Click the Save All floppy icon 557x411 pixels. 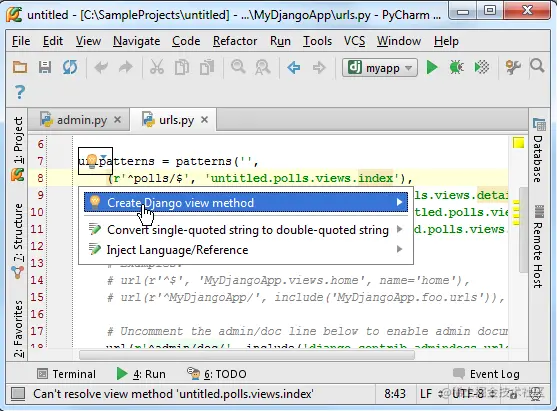click(x=45, y=67)
